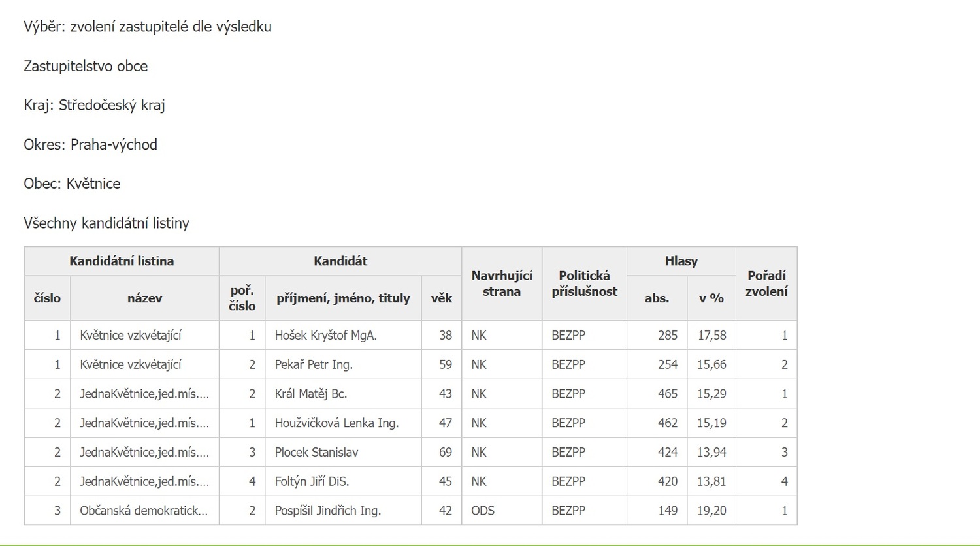Click the 'Občanská demokratick…' list name
The height and width of the screenshot is (546, 980).
click(x=144, y=511)
